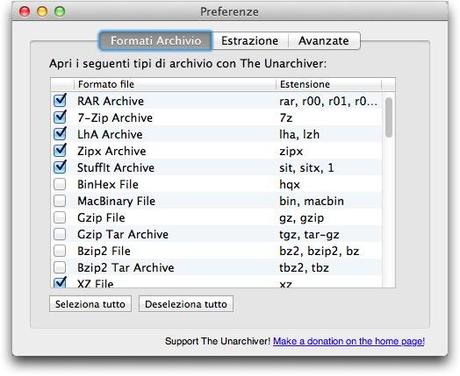The image size is (460, 376).
Task: Sort by Estensione column header
Action: [x=329, y=84]
